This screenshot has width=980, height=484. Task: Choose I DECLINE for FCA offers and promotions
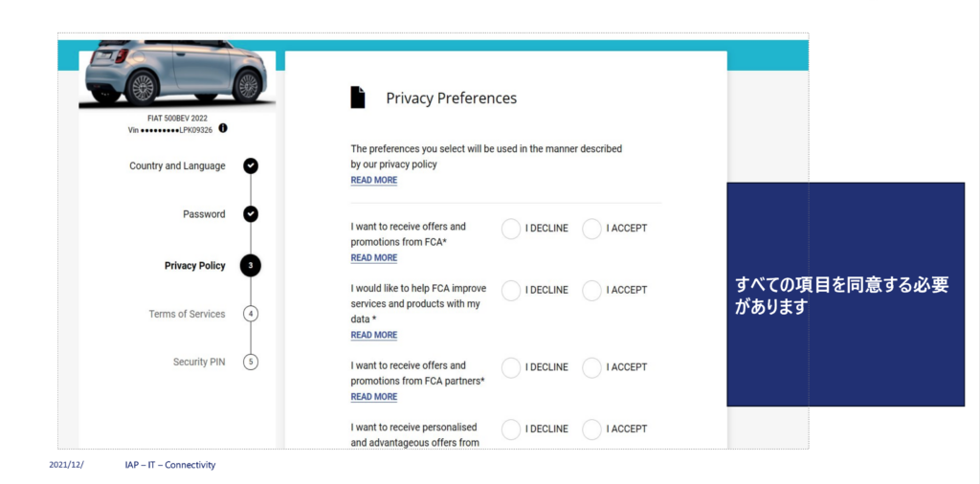(511, 229)
